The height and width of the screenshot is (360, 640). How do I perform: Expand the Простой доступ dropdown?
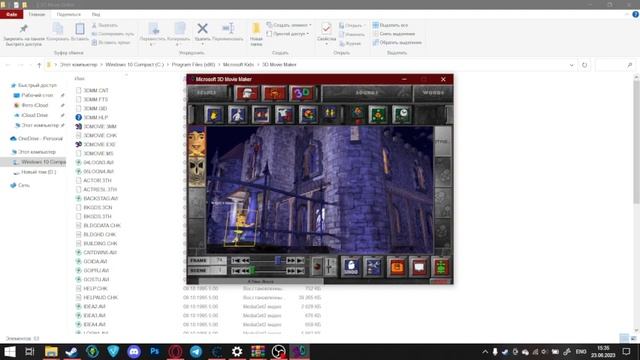click(288, 34)
